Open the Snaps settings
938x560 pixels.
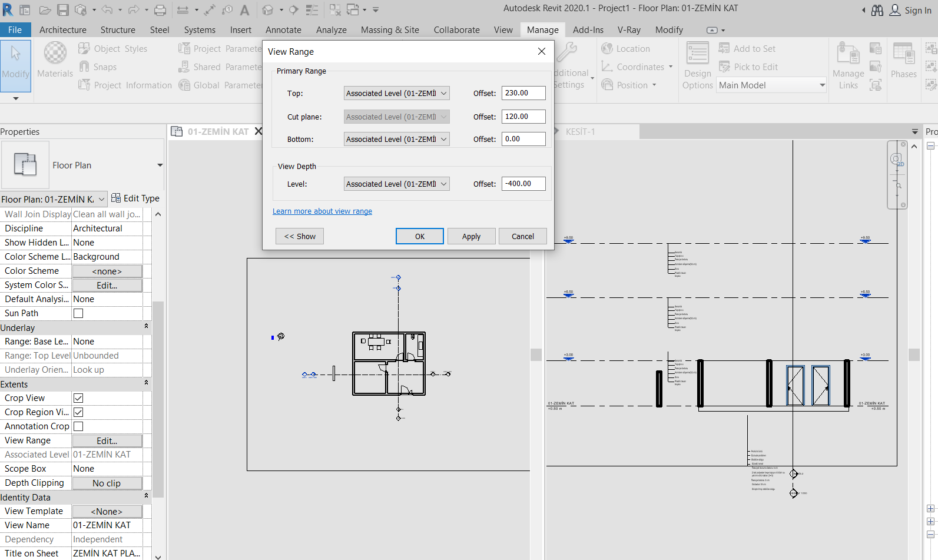[x=98, y=67]
